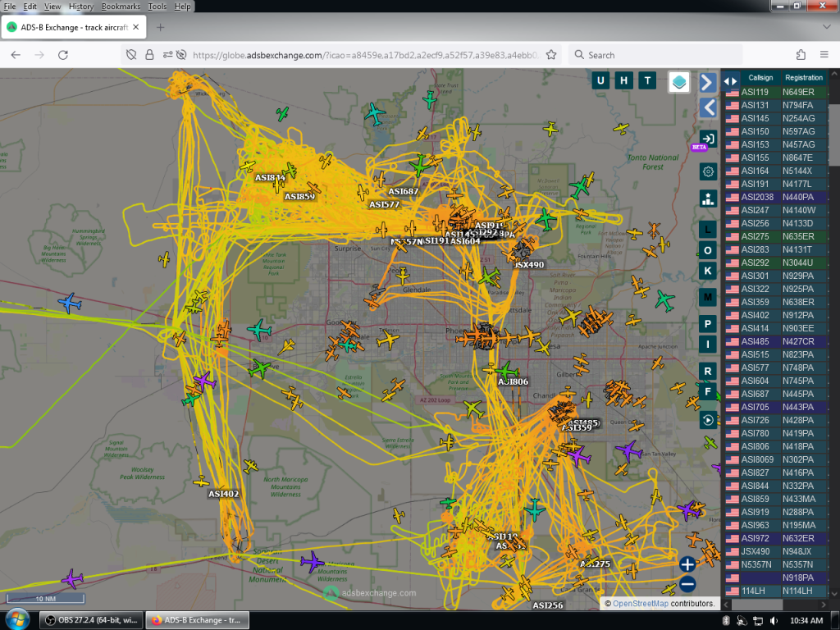The height and width of the screenshot is (630, 840).
Task: Click the ASI806 map label
Action: [514, 381]
